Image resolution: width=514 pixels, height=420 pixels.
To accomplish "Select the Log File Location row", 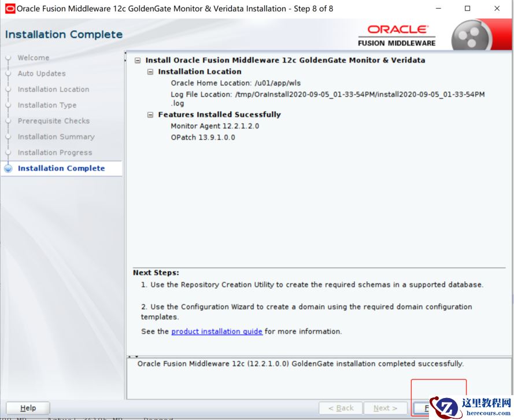I will point(327,99).
